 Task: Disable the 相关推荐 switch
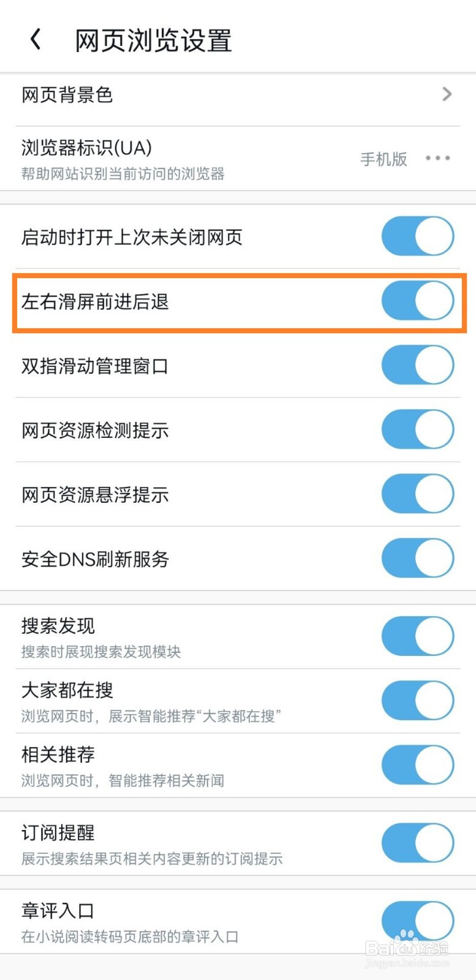(x=417, y=765)
